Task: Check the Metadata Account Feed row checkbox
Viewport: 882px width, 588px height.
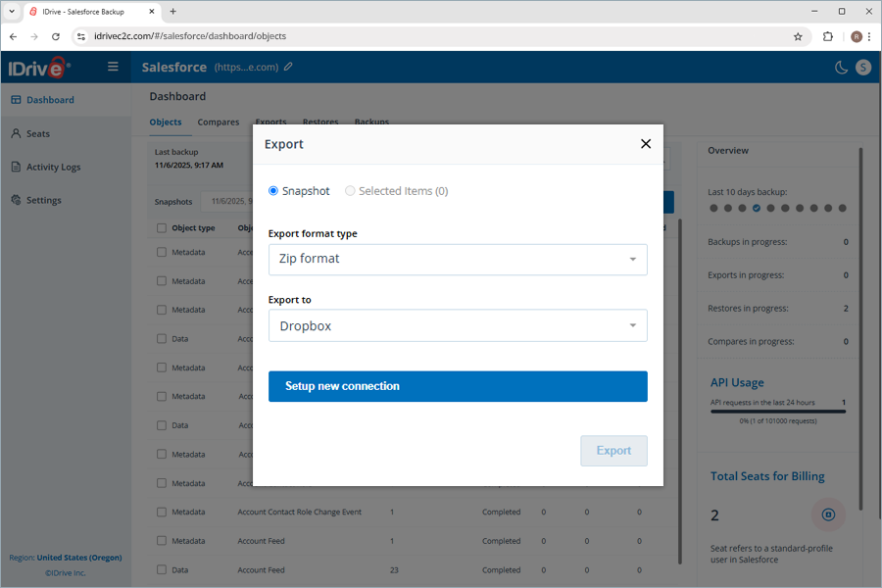Action: pos(162,541)
